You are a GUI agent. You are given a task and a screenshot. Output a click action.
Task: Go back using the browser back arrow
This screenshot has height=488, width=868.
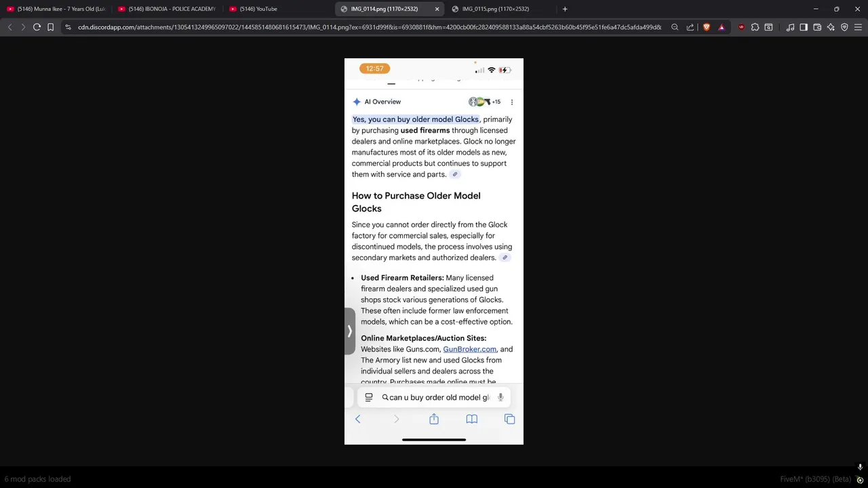(x=9, y=27)
